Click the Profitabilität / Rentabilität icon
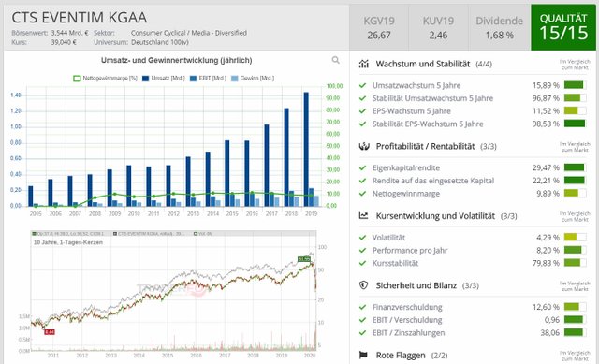This screenshot has width=599, height=364. click(x=364, y=146)
